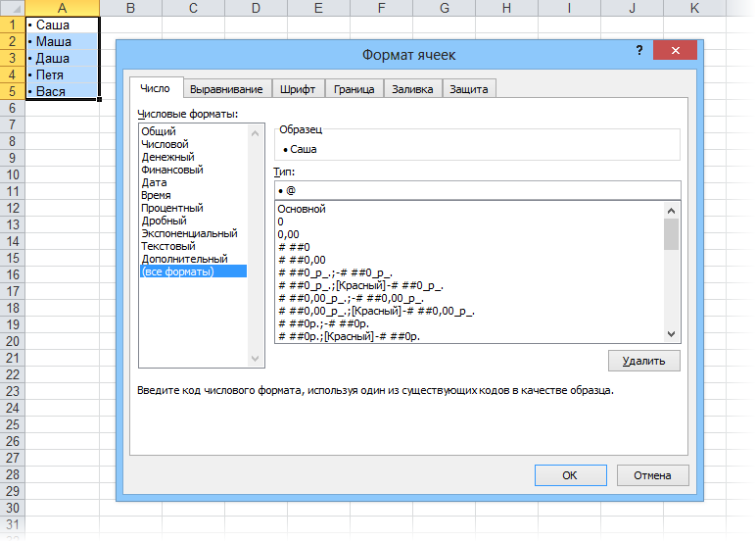Click row 30 header
This screenshot has width=756, height=542.
(13, 508)
